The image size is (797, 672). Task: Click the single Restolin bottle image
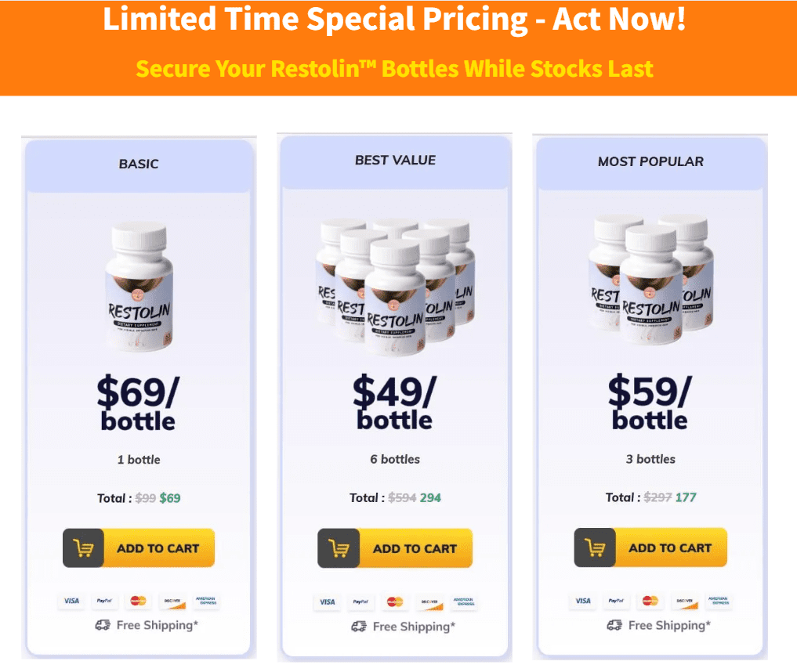coord(139,287)
